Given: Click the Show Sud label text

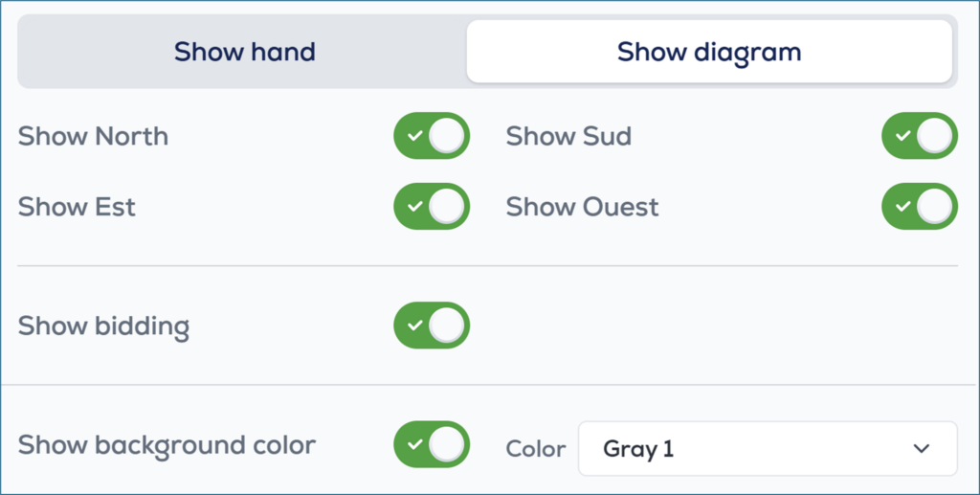Looking at the screenshot, I should 568,136.
